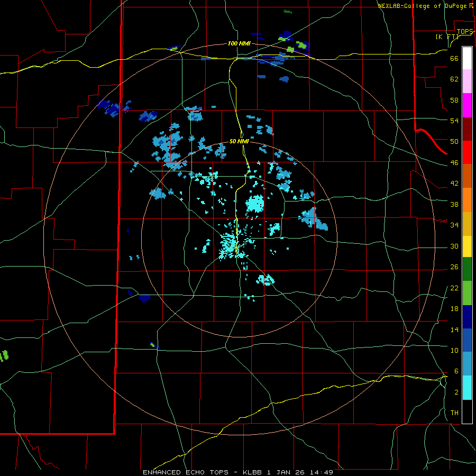This screenshot has width=476, height=476.
Task: Click legend value "22"
Action: pyautogui.click(x=454, y=288)
